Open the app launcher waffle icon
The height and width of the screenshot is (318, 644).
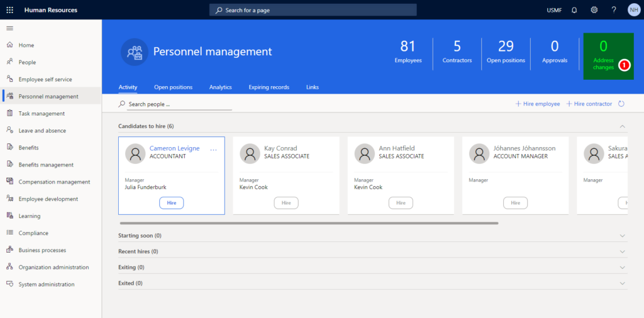pyautogui.click(x=10, y=10)
